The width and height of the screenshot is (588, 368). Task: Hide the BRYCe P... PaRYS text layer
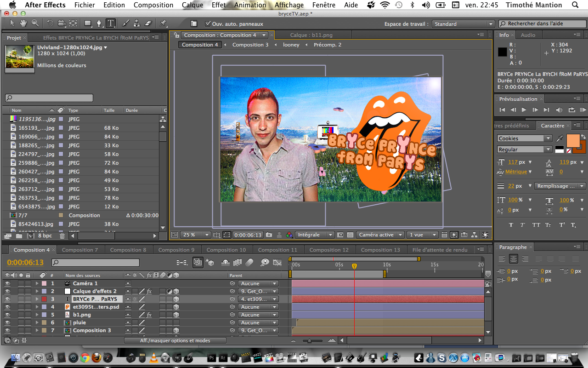[7, 299]
